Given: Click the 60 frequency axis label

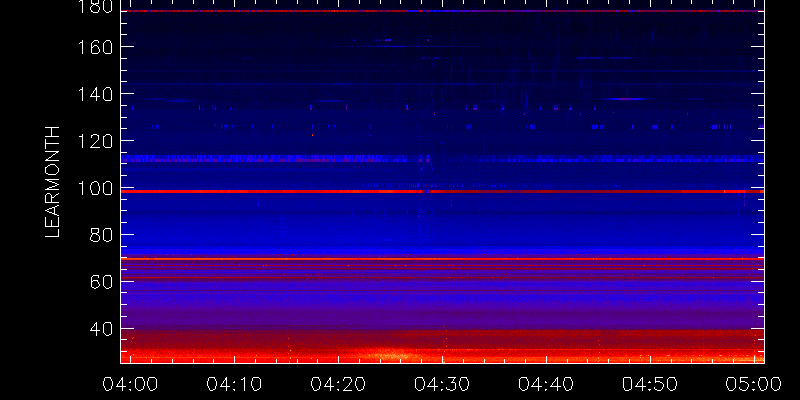Looking at the screenshot, I should (101, 282).
